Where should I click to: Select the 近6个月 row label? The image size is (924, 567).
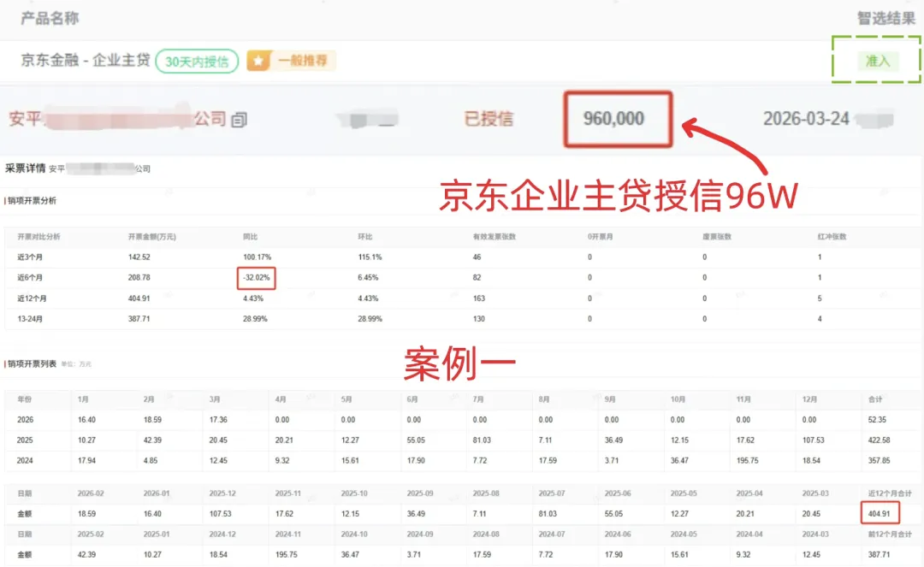30,277
